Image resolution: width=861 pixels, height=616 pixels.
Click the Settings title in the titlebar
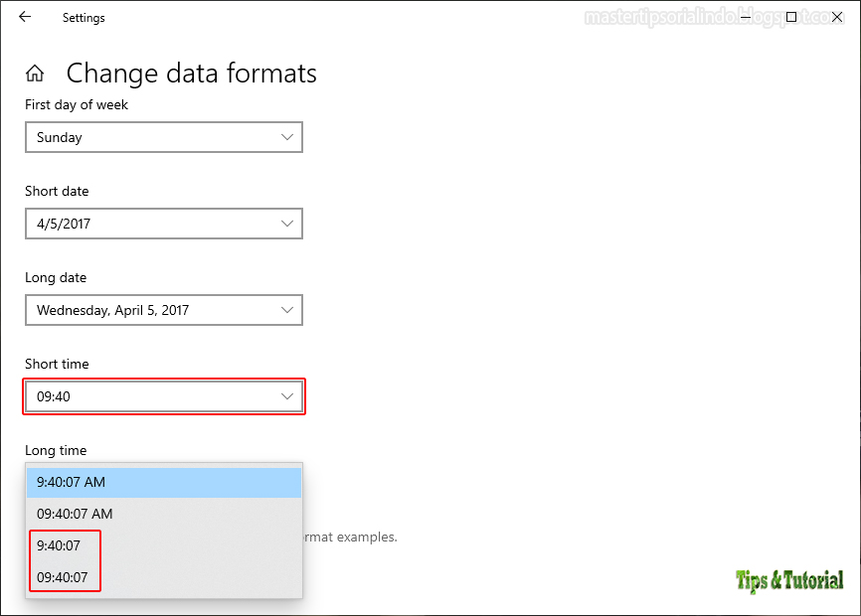point(83,17)
